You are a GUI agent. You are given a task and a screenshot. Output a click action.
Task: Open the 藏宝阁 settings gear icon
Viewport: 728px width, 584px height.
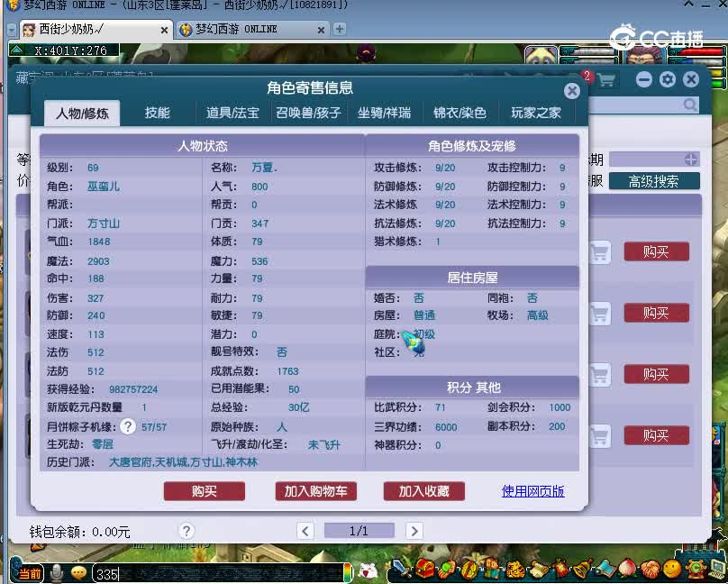pos(667,80)
